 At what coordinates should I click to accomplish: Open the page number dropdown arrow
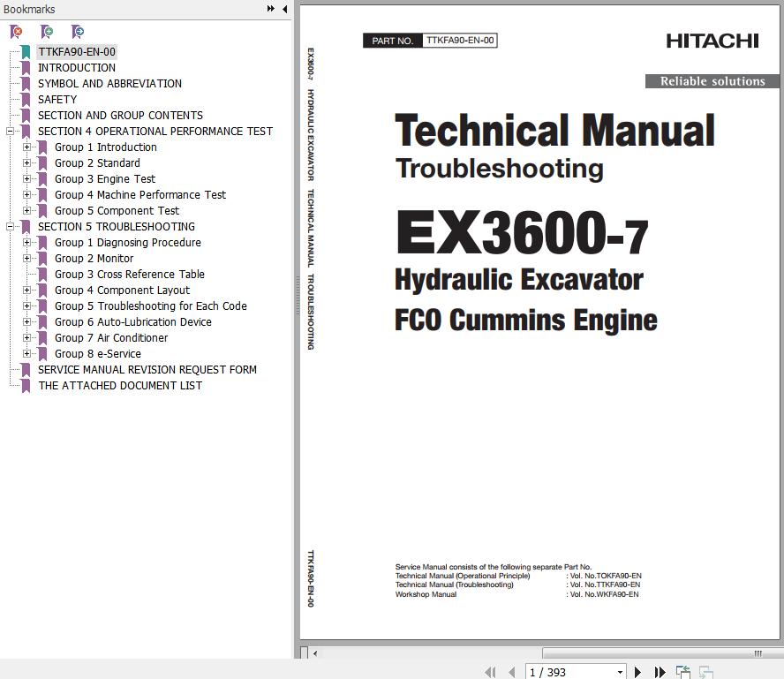[x=620, y=672]
